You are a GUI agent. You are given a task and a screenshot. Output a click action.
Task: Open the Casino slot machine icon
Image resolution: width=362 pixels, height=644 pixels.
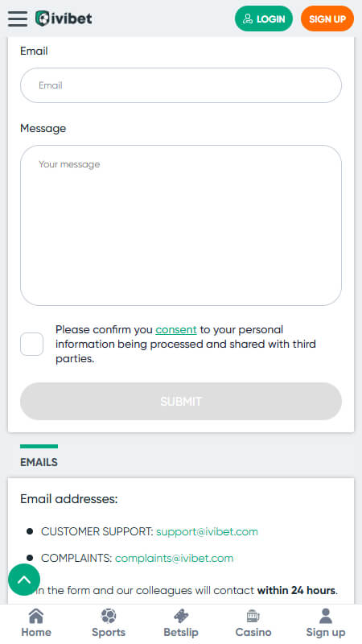tap(253, 616)
